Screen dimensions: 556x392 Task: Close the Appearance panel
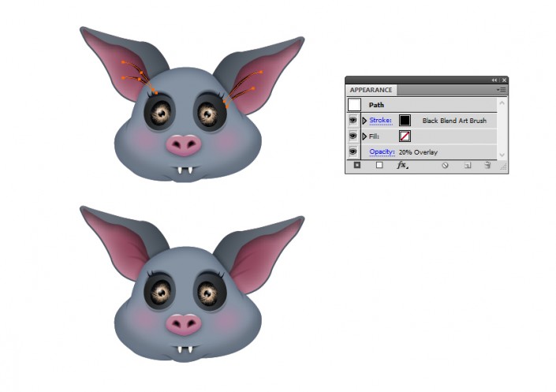(504, 80)
